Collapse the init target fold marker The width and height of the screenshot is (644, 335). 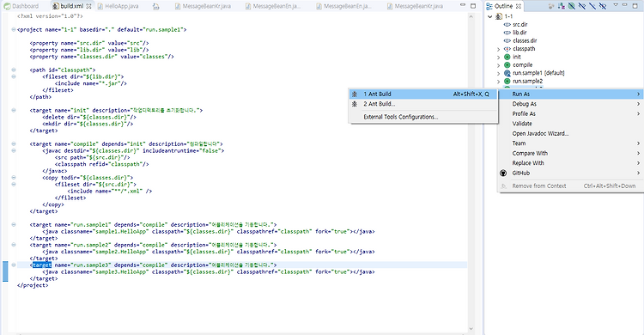(x=14, y=110)
